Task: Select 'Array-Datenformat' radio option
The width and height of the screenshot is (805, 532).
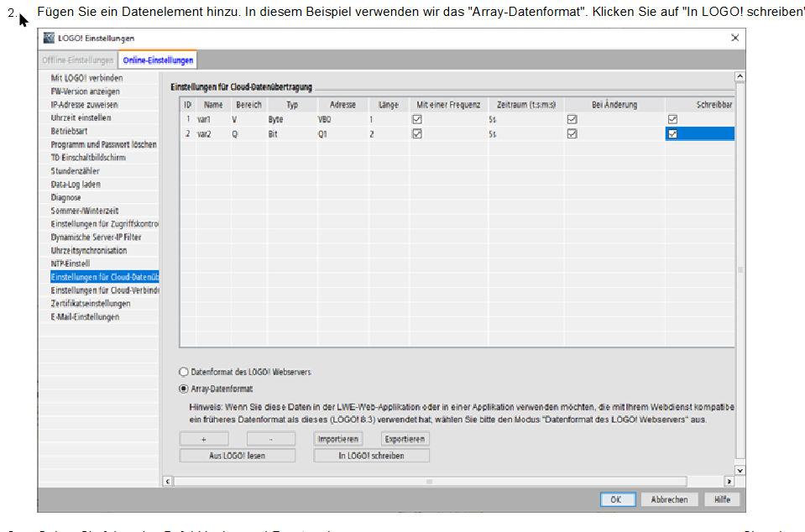Action: (x=184, y=389)
